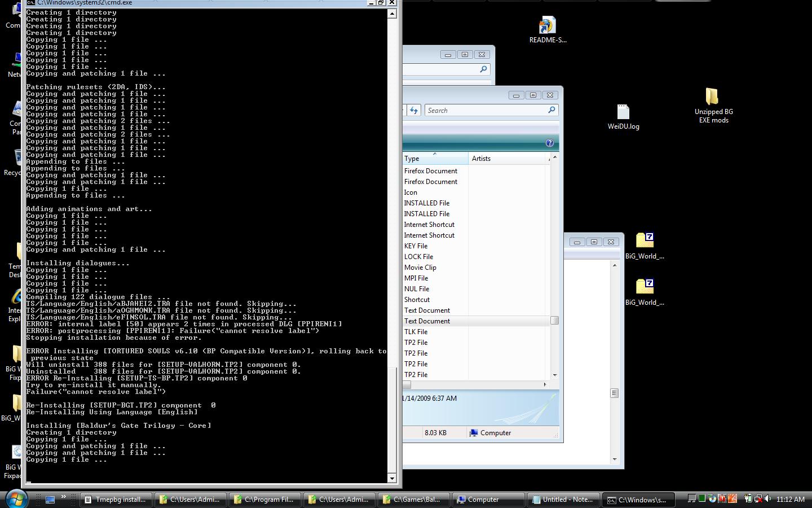
Task: Click the Computer icon in the Explorer status bar
Action: point(474,433)
